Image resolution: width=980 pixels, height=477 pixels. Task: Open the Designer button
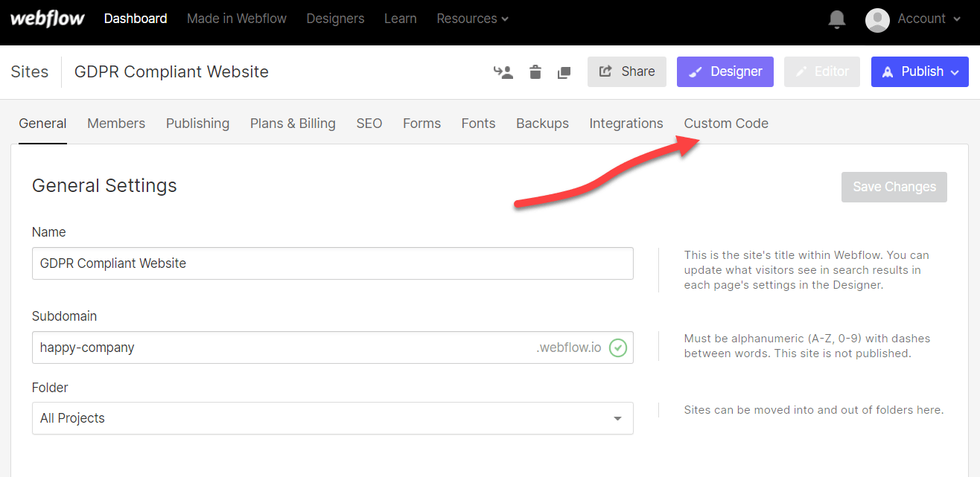(725, 71)
